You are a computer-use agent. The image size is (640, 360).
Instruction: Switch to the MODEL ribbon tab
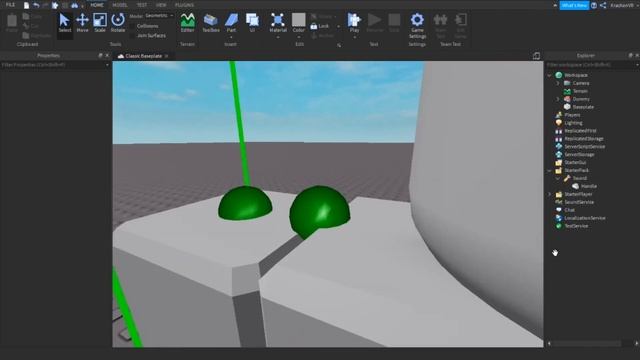coord(120,5)
